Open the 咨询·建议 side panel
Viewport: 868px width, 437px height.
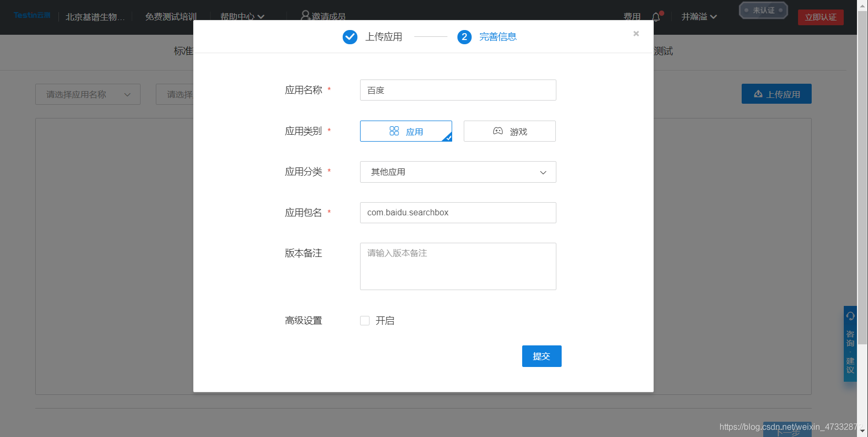pos(850,344)
